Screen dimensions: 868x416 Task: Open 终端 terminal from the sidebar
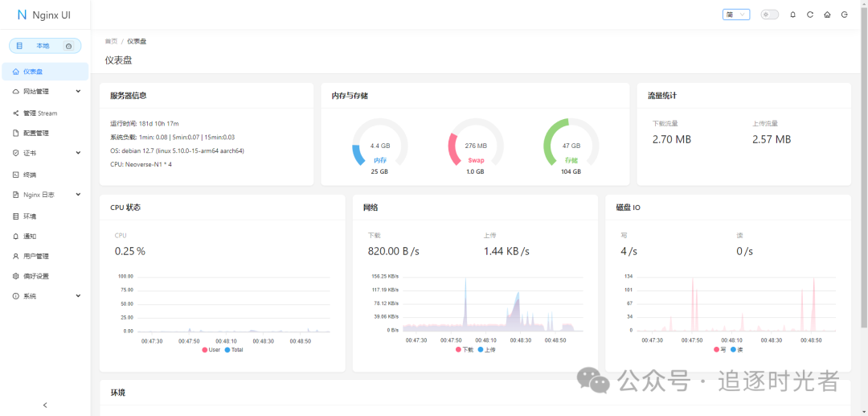tap(30, 175)
